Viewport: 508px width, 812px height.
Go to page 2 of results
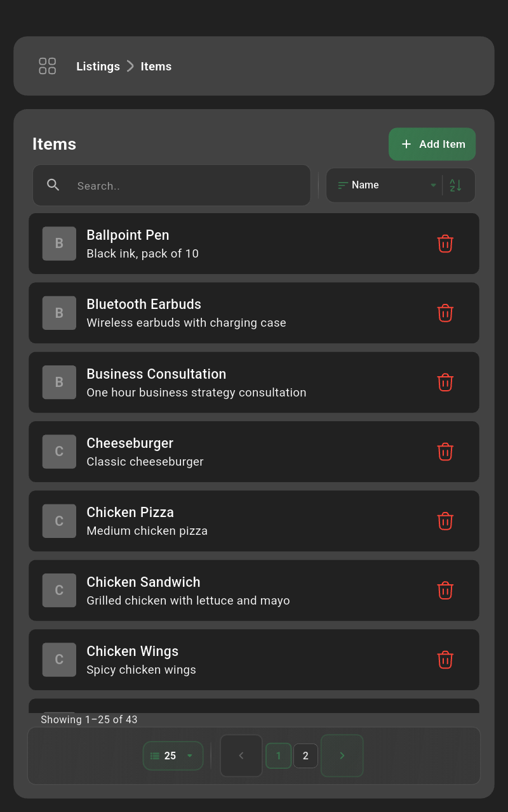click(305, 756)
